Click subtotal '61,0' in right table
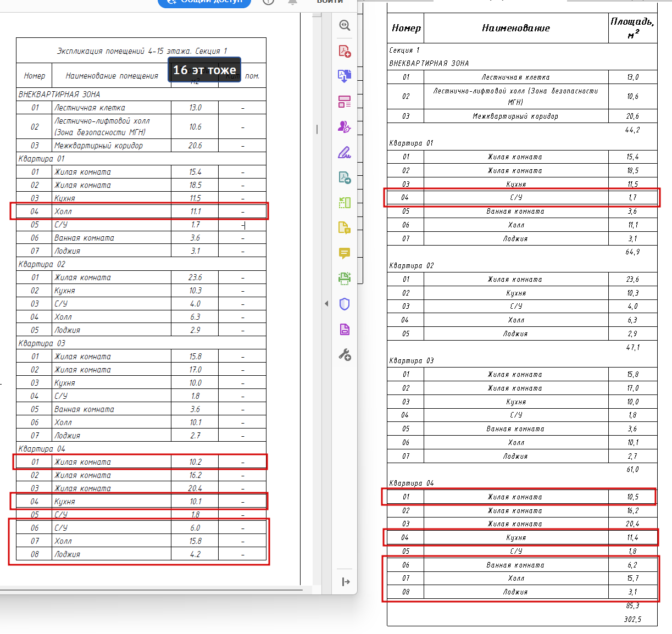 [x=632, y=469]
